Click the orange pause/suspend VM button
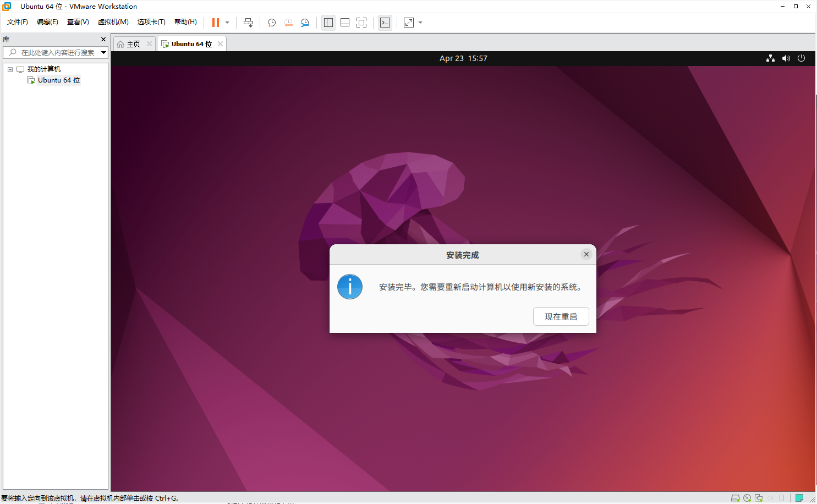 (x=216, y=23)
